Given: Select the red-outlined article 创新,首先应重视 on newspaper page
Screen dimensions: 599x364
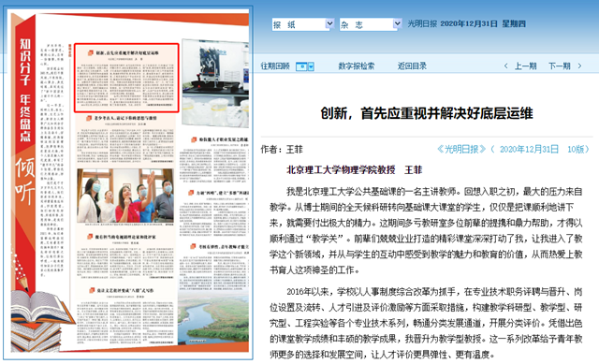Looking at the screenshot, I should click(x=126, y=78).
